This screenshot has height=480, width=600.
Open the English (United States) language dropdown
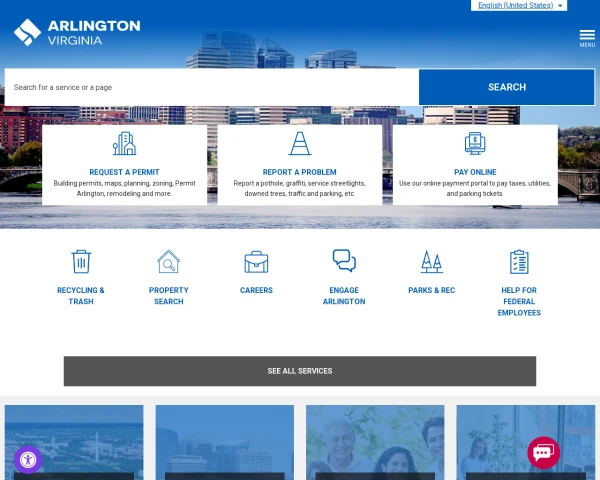tap(519, 5)
